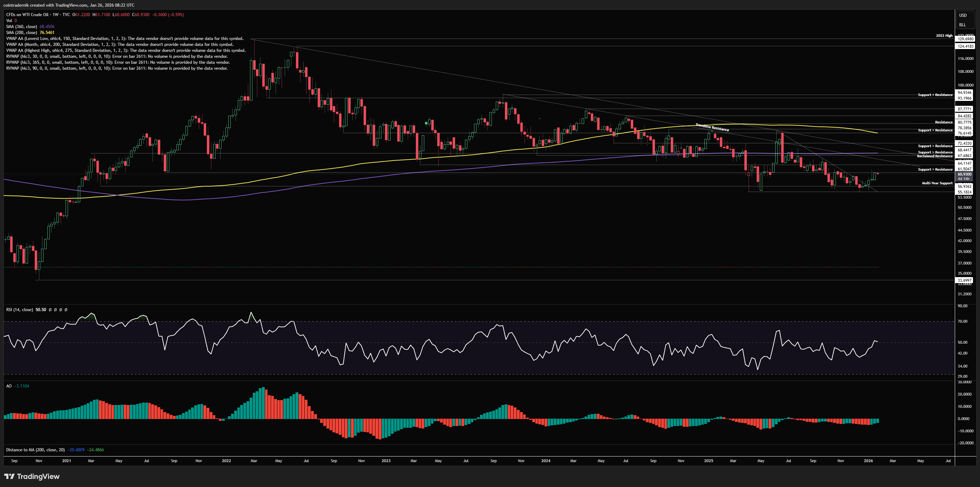Click the yellow 76.5461 SMA value
Screen dimensions: 980x487
coord(47,33)
